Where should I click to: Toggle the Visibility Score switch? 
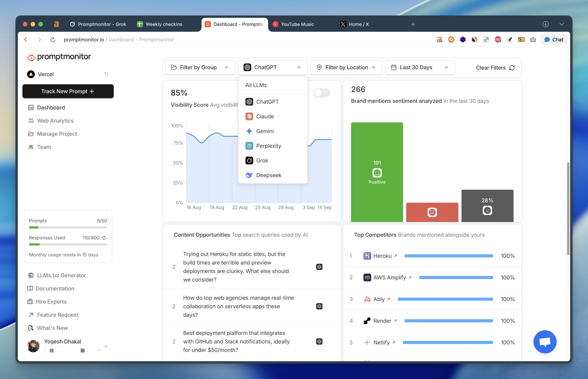321,93
